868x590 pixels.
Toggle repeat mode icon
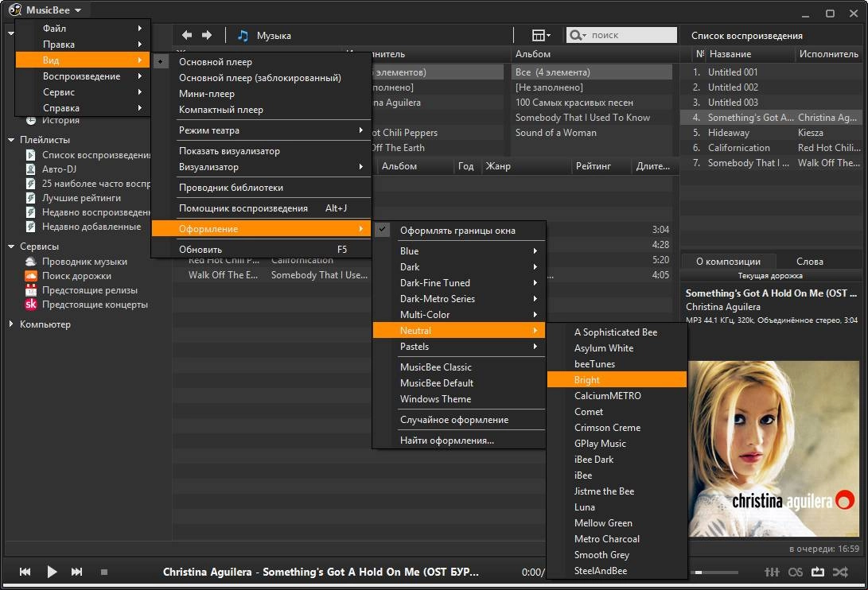[818, 572]
